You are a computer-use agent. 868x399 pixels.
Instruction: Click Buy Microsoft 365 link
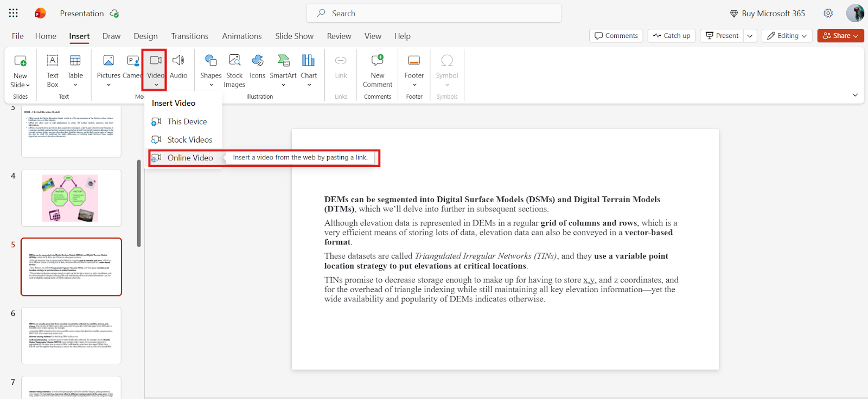tap(767, 14)
